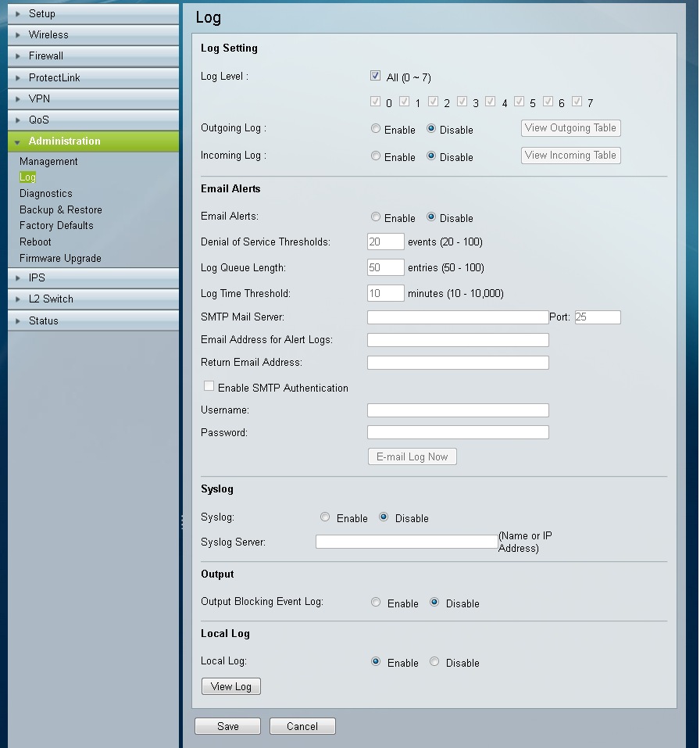The width and height of the screenshot is (700, 748).
Task: Open the Management page
Action: [48, 161]
